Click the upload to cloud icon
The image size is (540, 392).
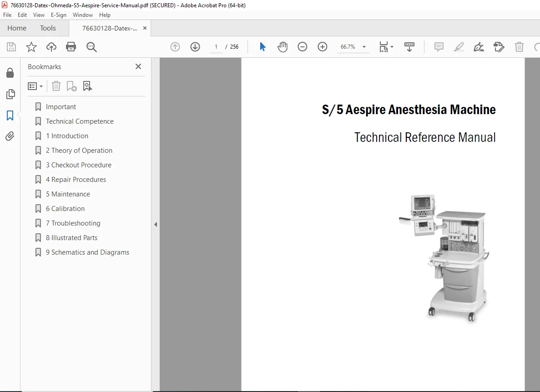click(51, 47)
